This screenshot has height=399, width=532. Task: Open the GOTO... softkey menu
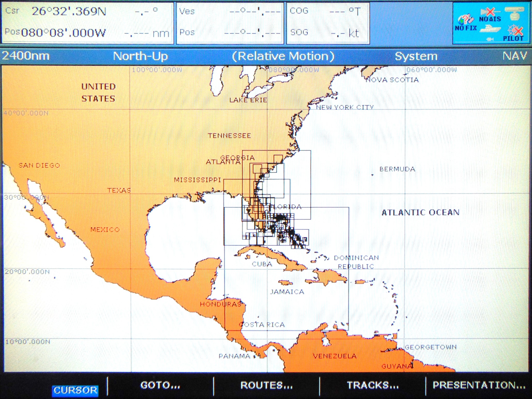click(160, 385)
